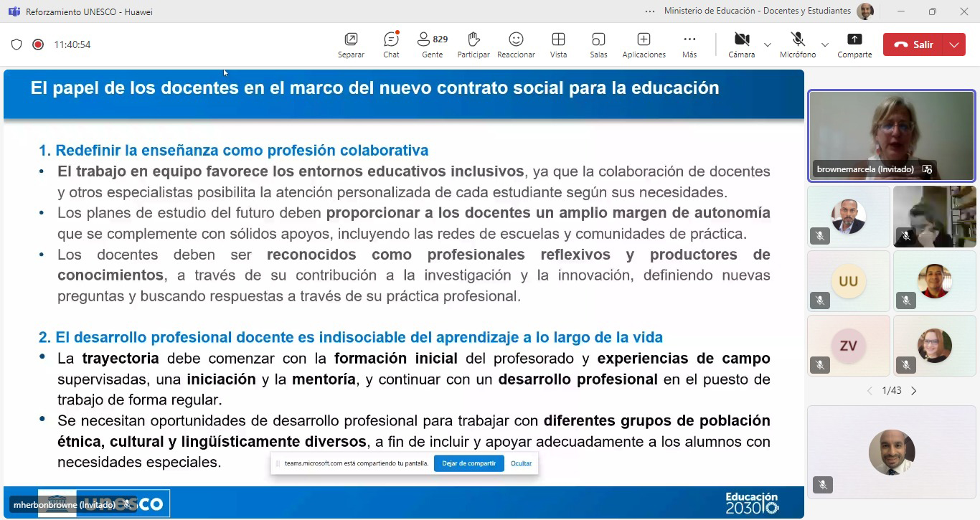Viewport: 980px width, 520px height.
Task: Unmute with the Micrófono button
Action: 798,44
